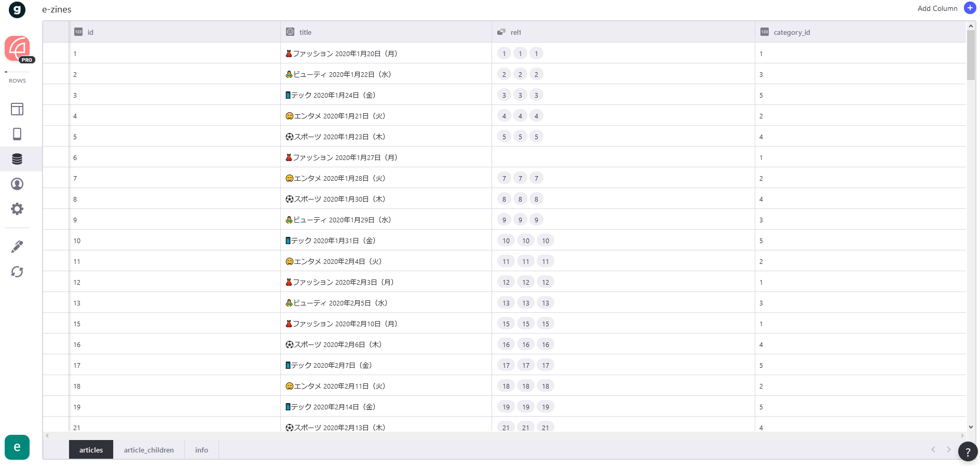Click the id cell with value 10
This screenshot has width=980, height=466.
pyautogui.click(x=175, y=241)
